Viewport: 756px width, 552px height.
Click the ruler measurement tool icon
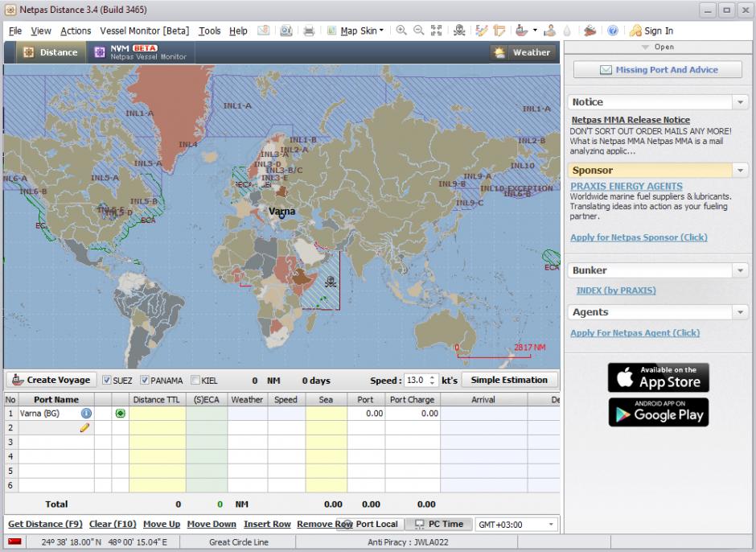tap(499, 31)
